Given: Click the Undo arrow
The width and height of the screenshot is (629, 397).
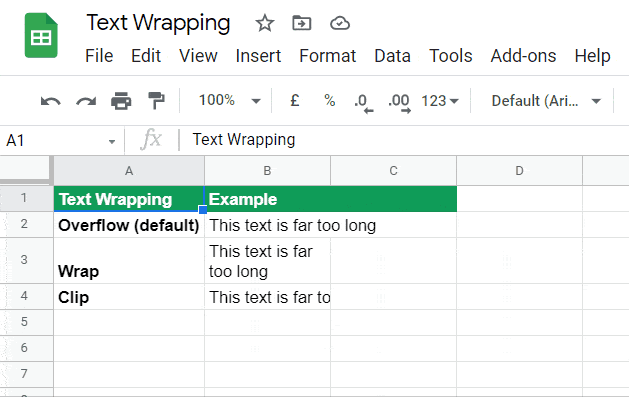Looking at the screenshot, I should tap(51, 101).
